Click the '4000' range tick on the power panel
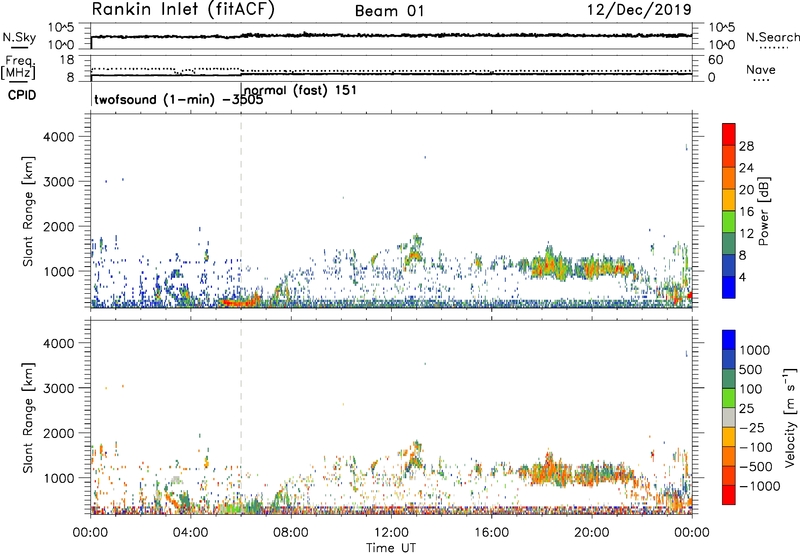 tap(59, 137)
